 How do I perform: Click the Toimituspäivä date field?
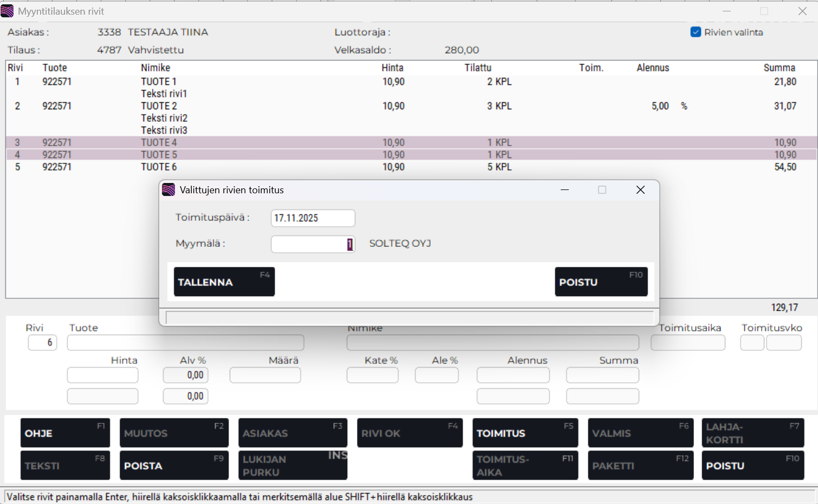coord(313,218)
